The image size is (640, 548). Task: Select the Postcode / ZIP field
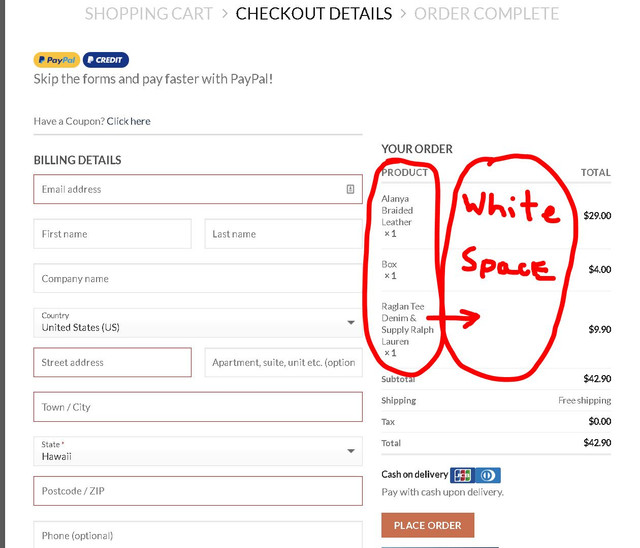(197, 491)
